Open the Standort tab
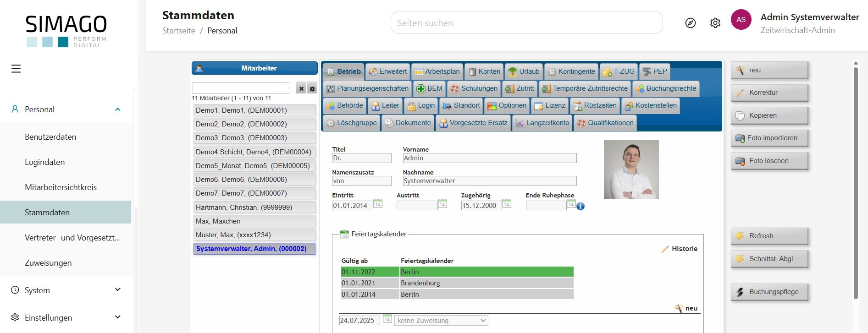 tap(461, 105)
